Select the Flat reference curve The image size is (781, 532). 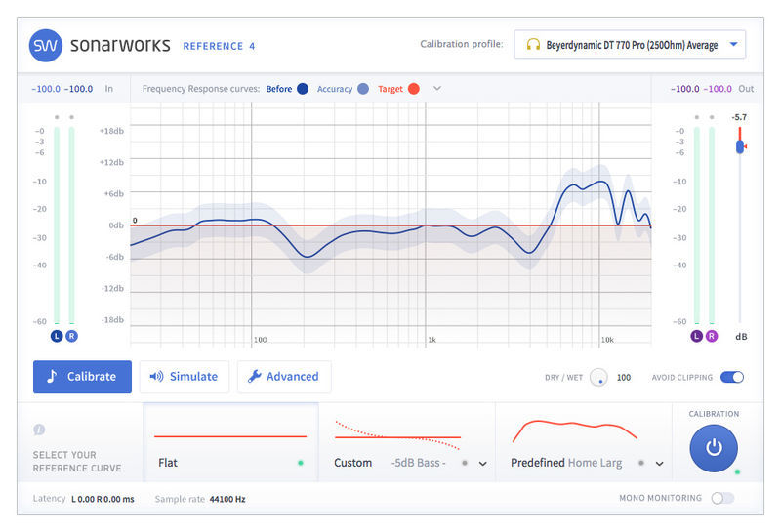click(230, 442)
